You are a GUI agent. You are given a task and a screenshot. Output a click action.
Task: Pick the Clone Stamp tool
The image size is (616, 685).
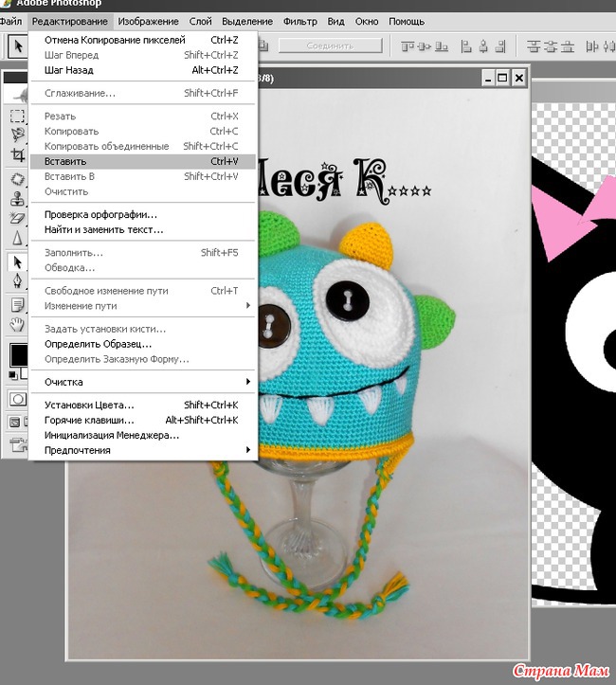click(x=17, y=199)
